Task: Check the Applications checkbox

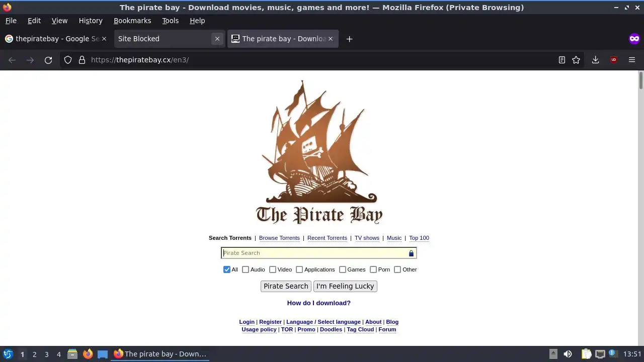Action: click(299, 269)
